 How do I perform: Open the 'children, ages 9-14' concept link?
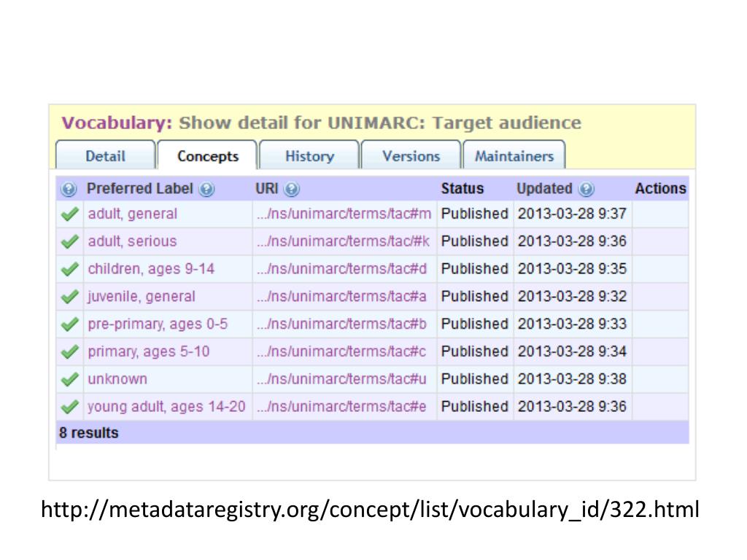151,269
